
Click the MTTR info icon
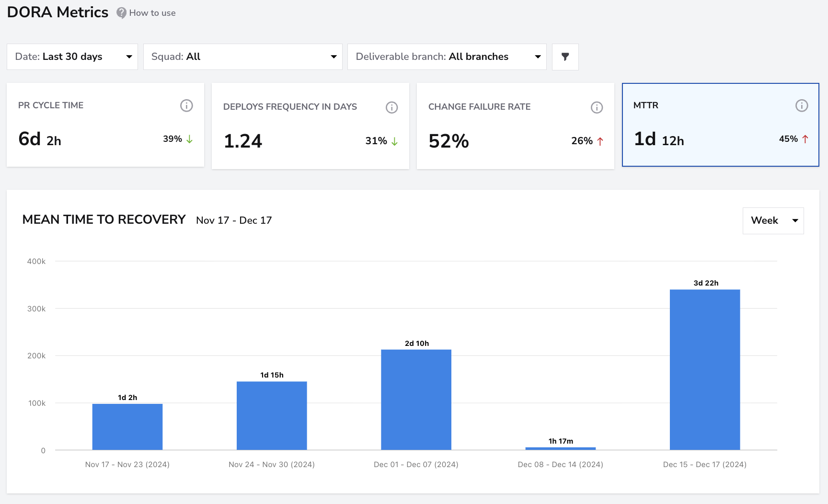802,105
